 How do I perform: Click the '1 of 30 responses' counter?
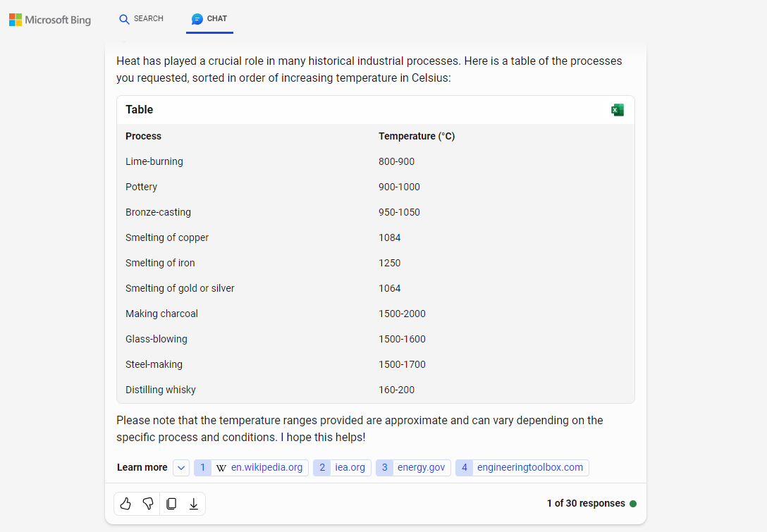click(585, 503)
